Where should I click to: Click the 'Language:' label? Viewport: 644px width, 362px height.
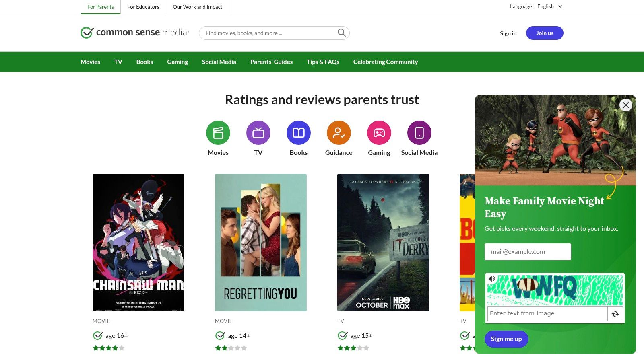coord(521,6)
